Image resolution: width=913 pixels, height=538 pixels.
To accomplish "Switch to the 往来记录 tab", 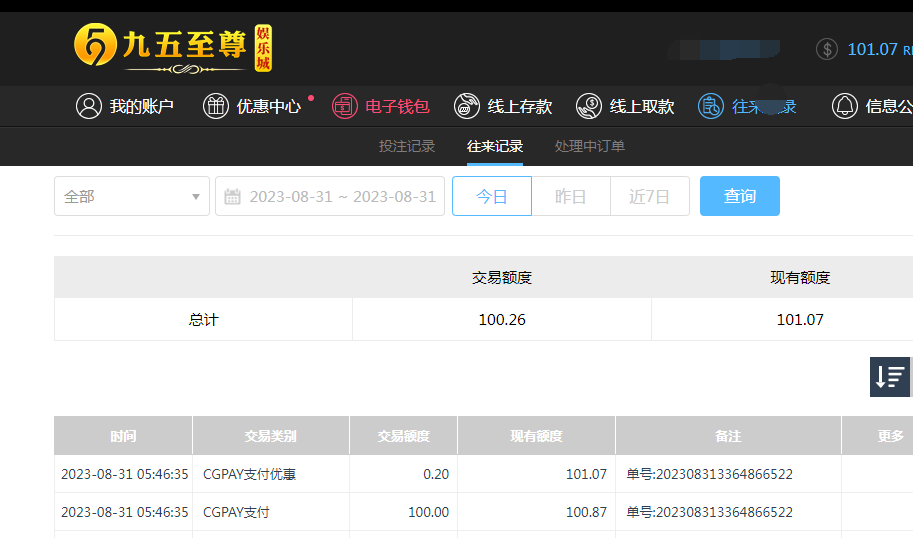I will point(494,146).
